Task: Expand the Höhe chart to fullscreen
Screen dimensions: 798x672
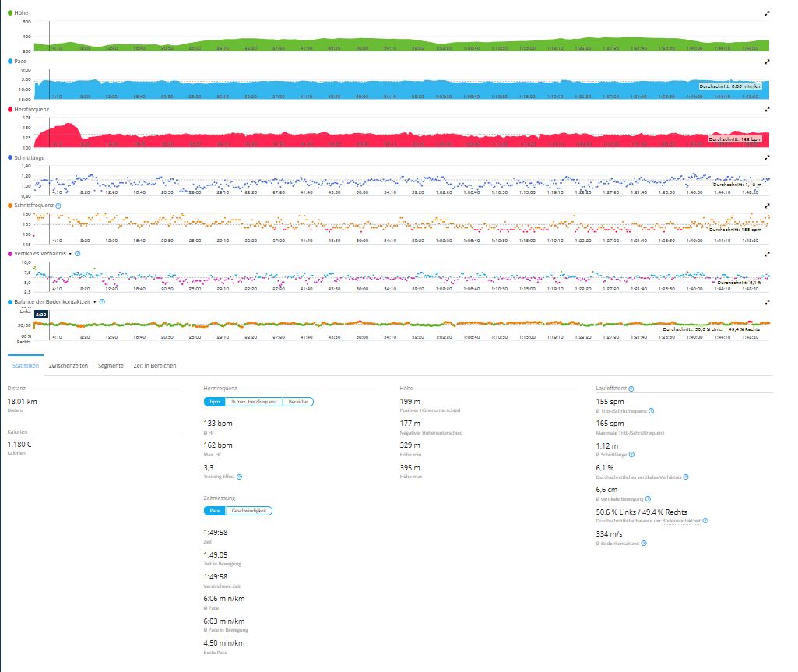Action: click(767, 13)
